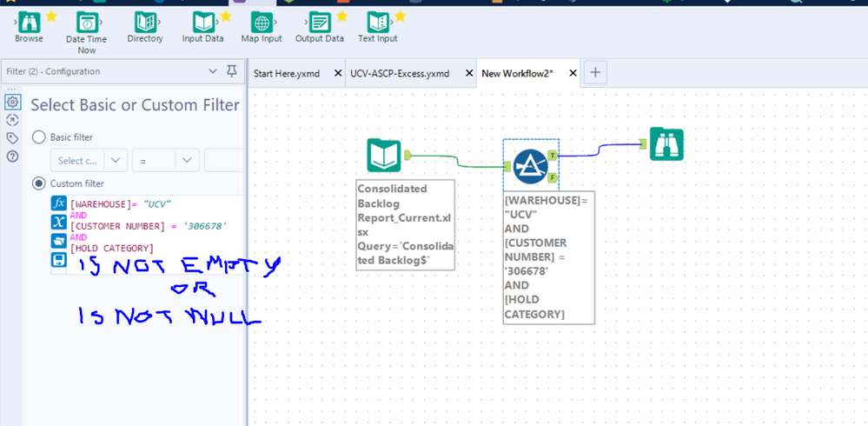Click the [HOLD CATEGORY] expression line
Image resolution: width=868 pixels, height=426 pixels.
(x=112, y=248)
